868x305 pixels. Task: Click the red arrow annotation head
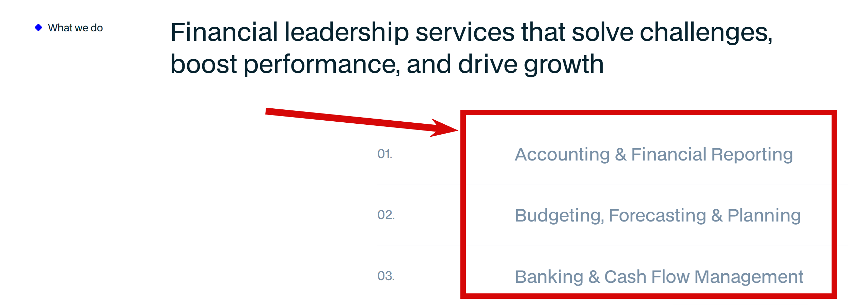[x=444, y=128]
